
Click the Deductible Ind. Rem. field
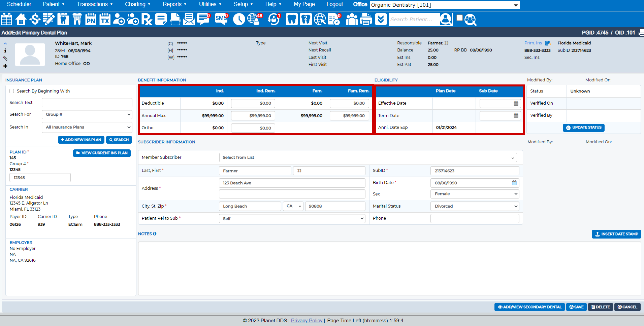point(253,103)
